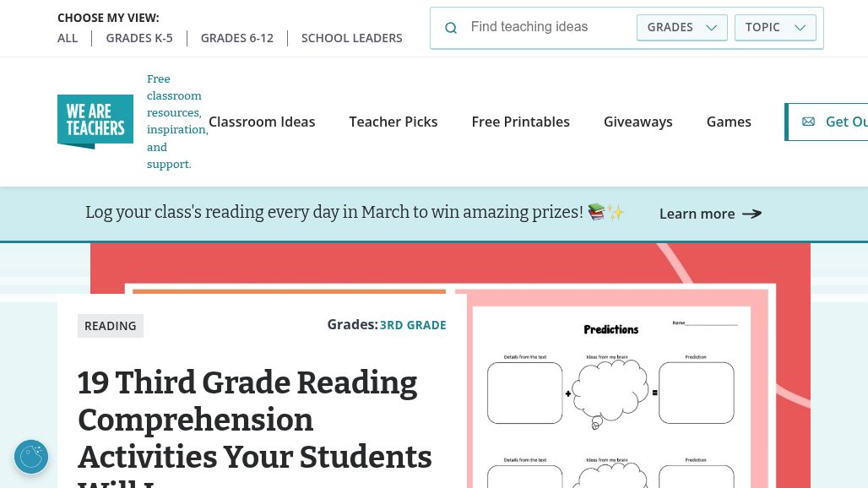Focus the Find teaching ideas field
The image size is (868, 488).
549,27
